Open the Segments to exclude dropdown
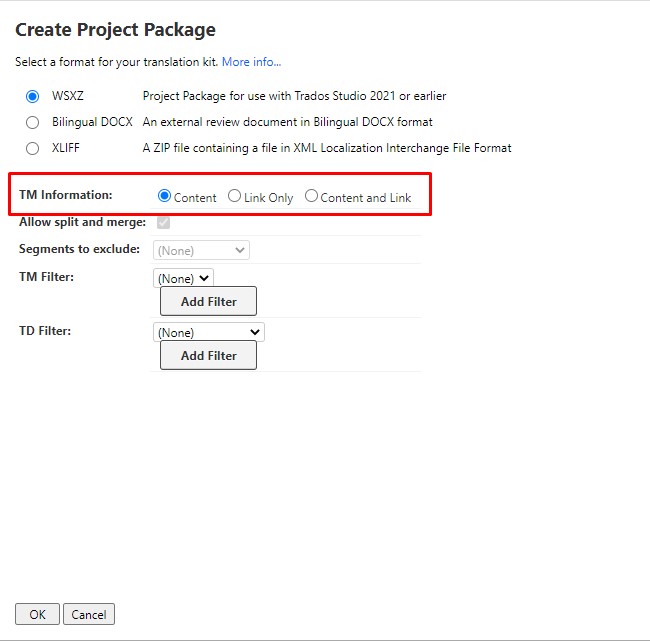Viewport: 650px width, 641px height. click(201, 250)
